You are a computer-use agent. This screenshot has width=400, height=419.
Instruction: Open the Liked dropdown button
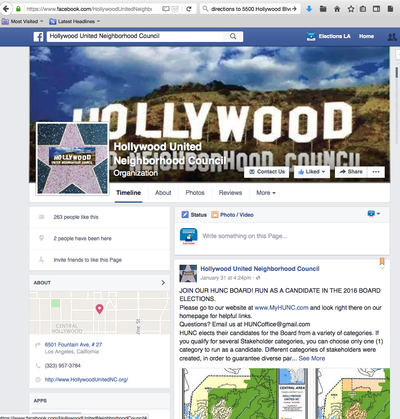click(x=312, y=172)
